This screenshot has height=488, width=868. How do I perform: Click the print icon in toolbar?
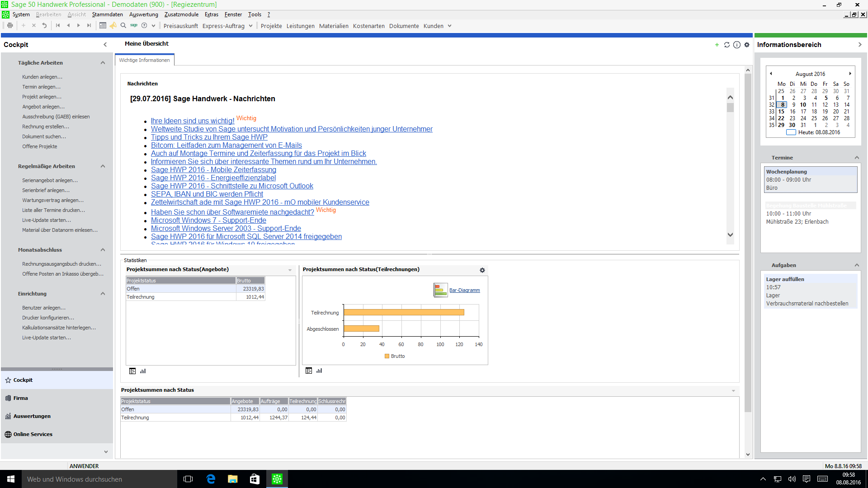click(10, 26)
